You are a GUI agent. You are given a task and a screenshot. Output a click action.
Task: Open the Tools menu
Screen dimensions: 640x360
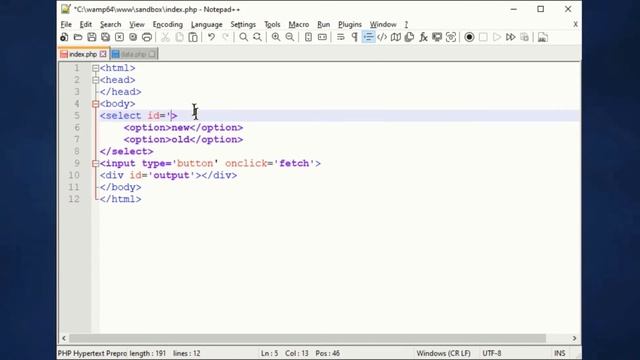(x=272, y=24)
